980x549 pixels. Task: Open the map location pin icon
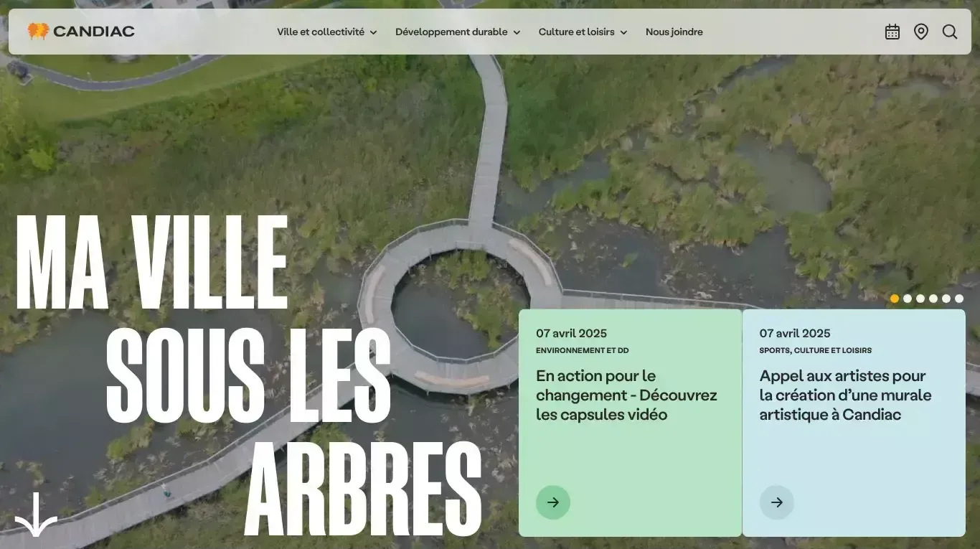tap(921, 32)
